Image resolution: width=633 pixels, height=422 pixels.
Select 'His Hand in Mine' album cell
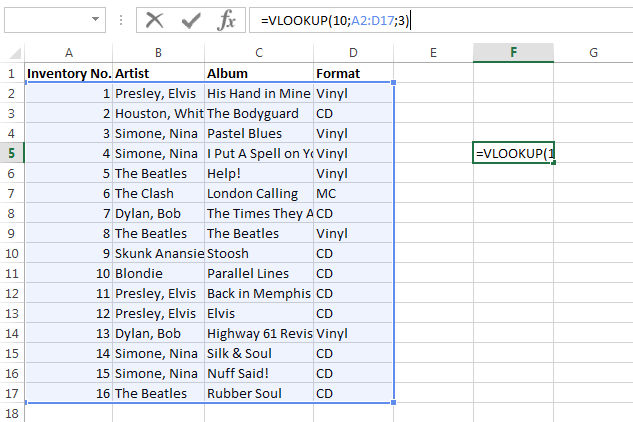[x=259, y=94]
